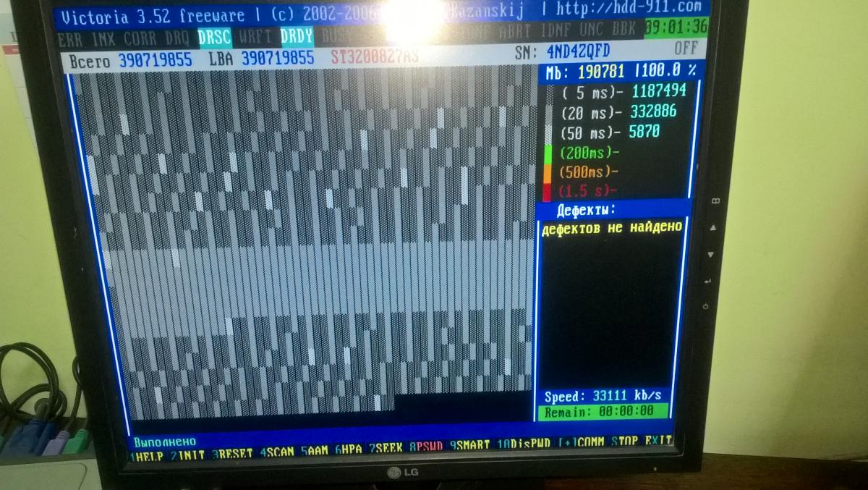Viewport: 868px width, 490px height.
Task: Select the IDNF status flag
Action: [554, 30]
